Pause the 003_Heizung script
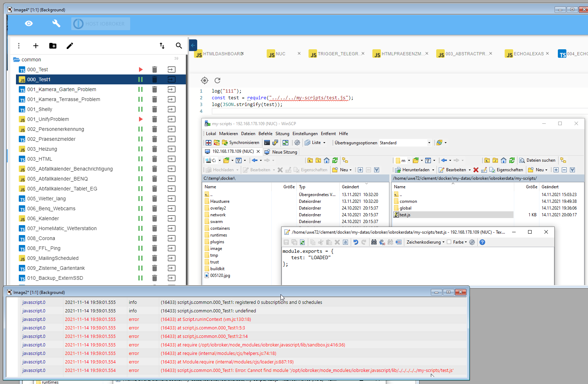The image size is (588, 384). 140,149
